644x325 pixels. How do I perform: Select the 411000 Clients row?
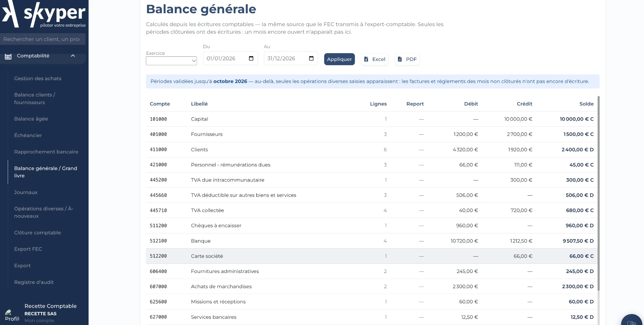pyautogui.click(x=372, y=150)
